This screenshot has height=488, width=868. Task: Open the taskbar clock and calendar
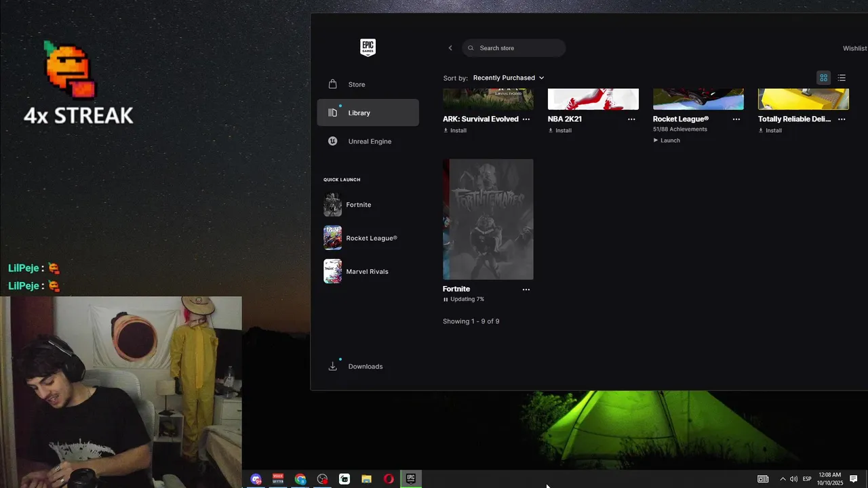(x=830, y=479)
